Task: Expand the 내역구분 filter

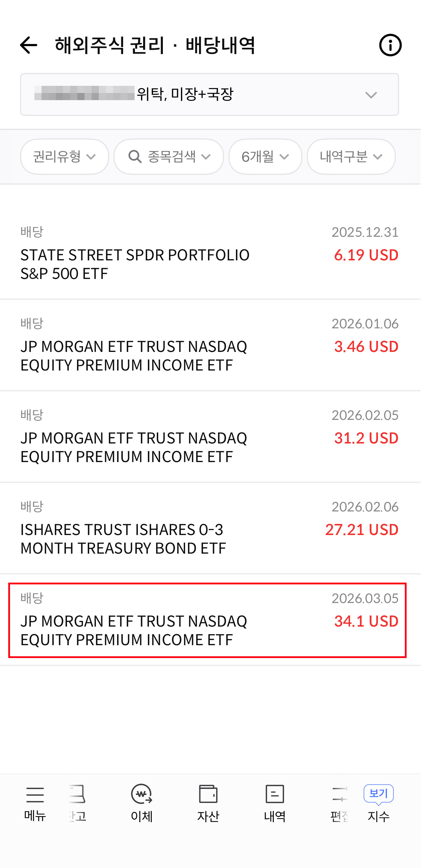Action: 351,157
